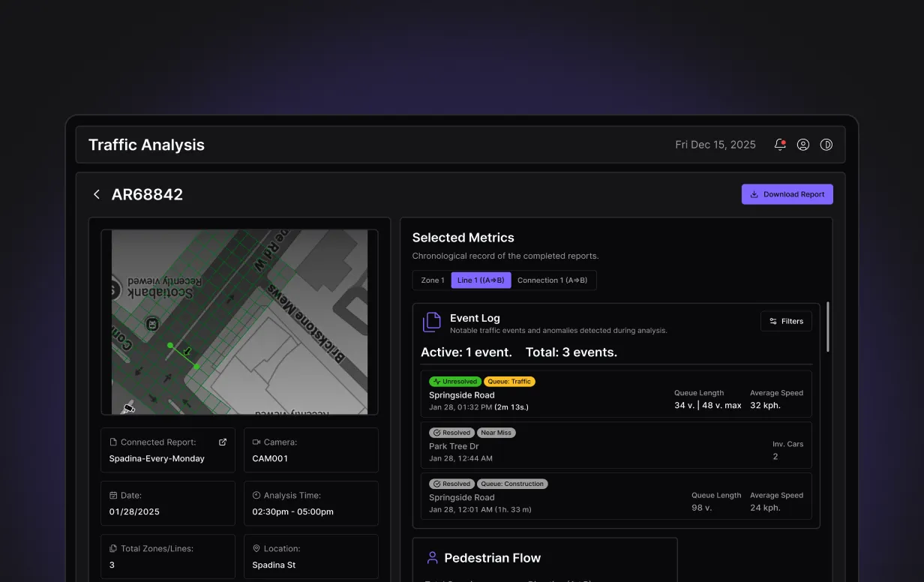This screenshot has height=582, width=924.
Task: Go back with the arrow beside AR68842
Action: point(97,194)
